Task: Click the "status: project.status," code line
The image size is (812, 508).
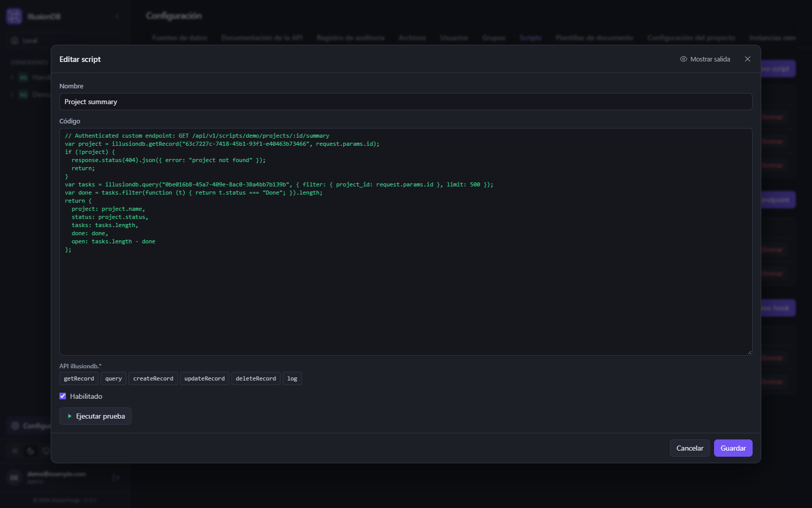Action: point(110,217)
